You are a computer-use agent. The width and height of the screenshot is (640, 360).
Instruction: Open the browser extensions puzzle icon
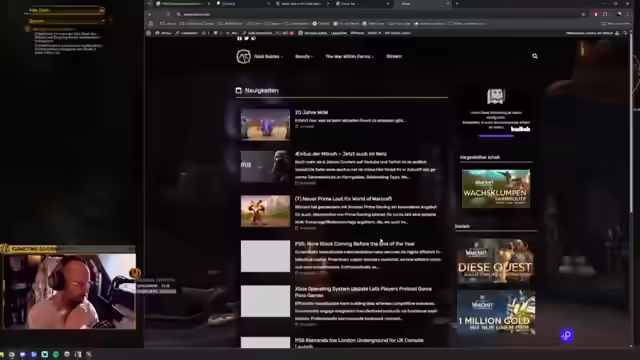pos(605,14)
